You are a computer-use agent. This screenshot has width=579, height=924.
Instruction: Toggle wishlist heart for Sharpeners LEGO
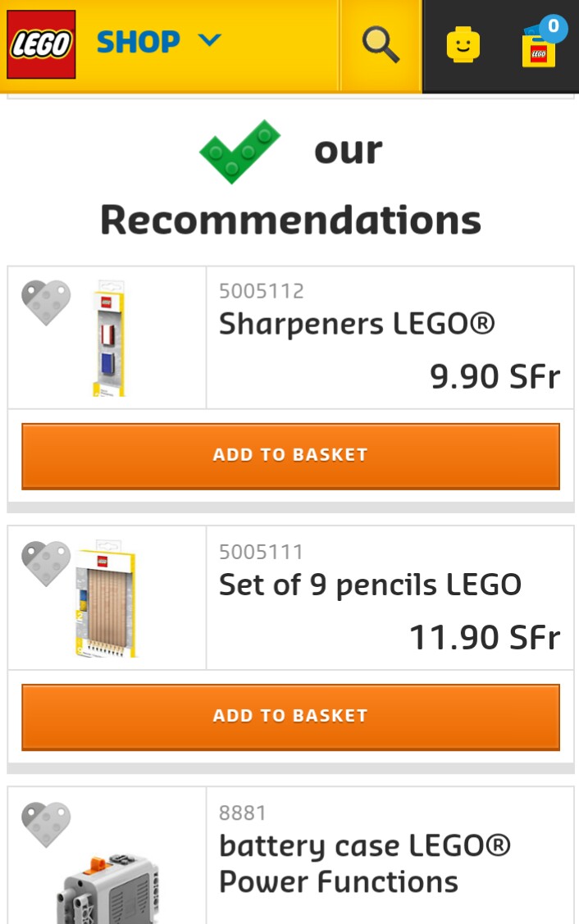46,302
